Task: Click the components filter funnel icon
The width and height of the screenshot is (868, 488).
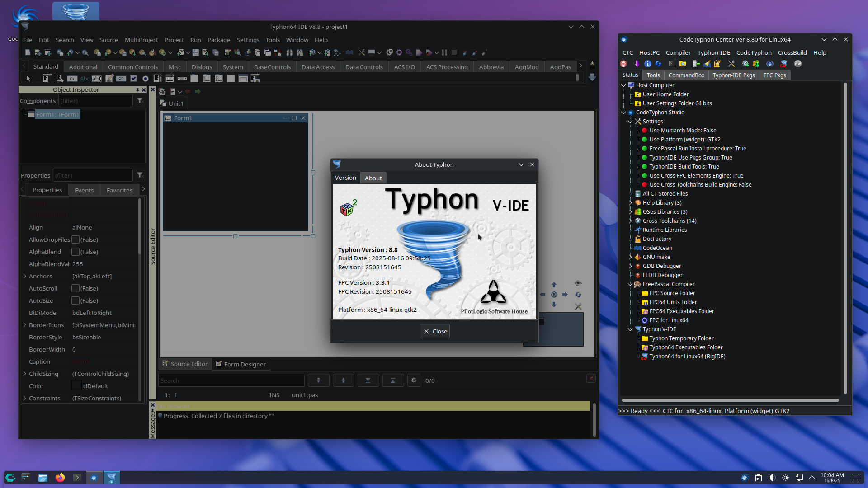Action: click(x=140, y=101)
